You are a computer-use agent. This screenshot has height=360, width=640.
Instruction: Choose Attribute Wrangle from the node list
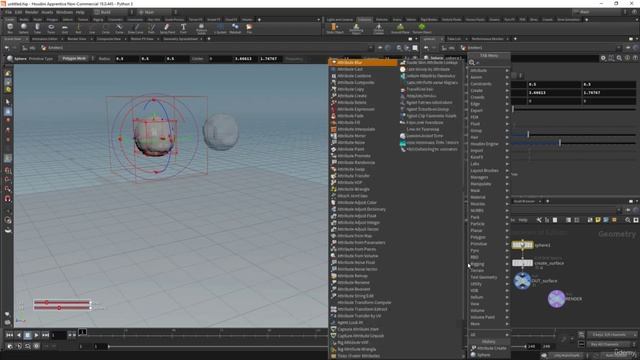tap(363, 189)
